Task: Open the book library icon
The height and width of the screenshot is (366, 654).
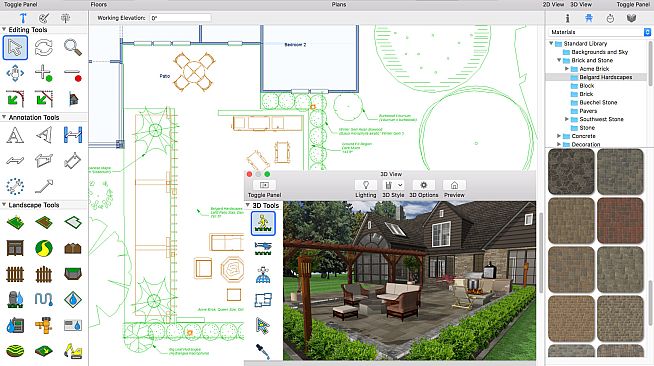Action: (631, 18)
